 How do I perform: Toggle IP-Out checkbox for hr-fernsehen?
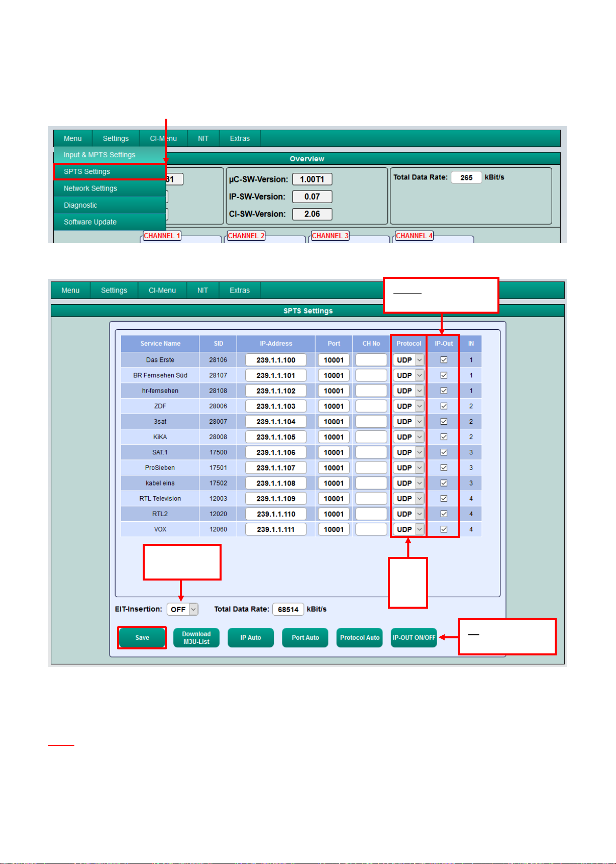click(444, 391)
